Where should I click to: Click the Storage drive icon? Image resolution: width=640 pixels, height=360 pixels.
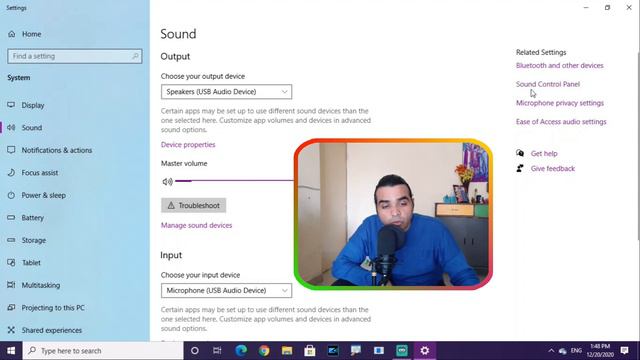11,240
